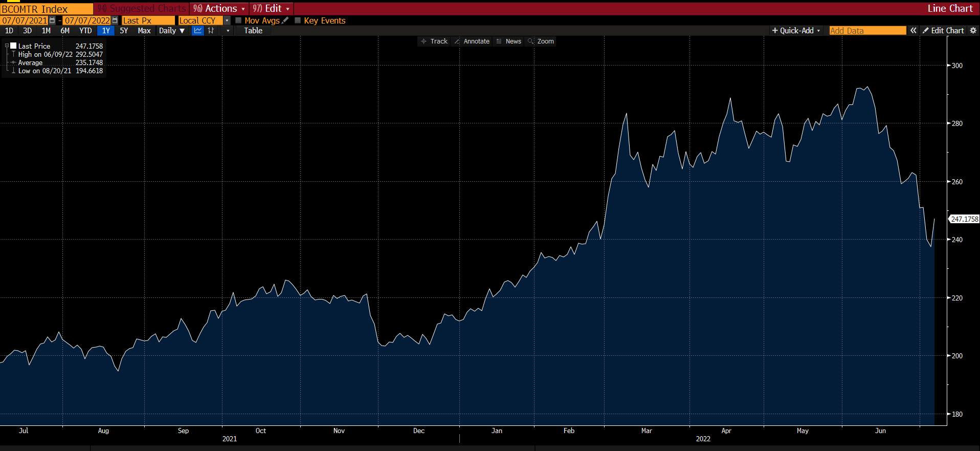Open the Actions menu
Viewport: 980px width, 451px height.
tap(219, 9)
